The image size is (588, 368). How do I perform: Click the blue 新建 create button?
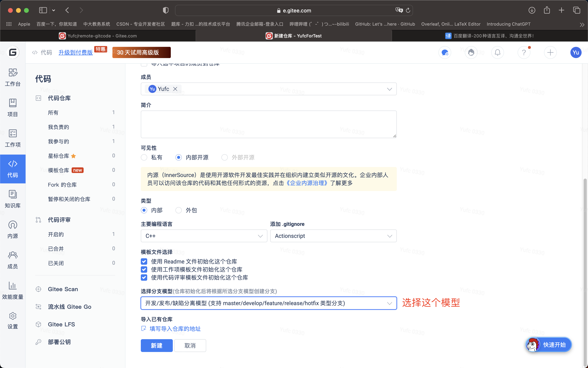click(157, 345)
